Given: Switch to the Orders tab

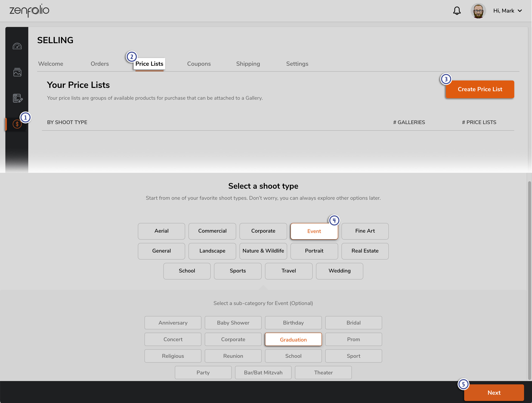Looking at the screenshot, I should (x=100, y=64).
